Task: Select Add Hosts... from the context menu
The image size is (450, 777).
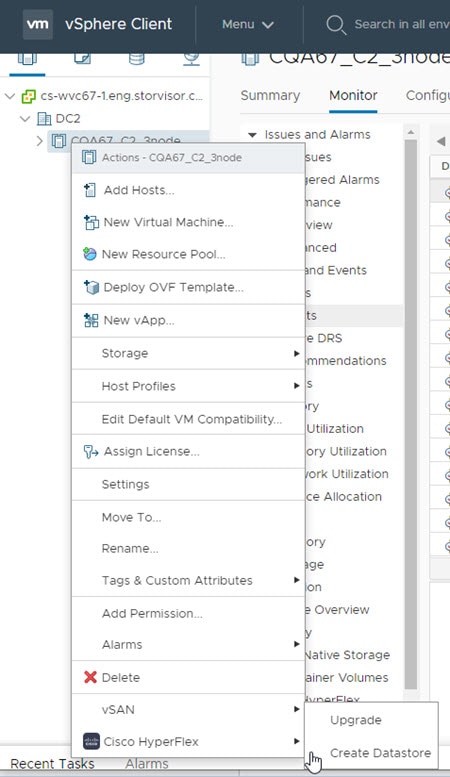Action: [x=188, y=190]
